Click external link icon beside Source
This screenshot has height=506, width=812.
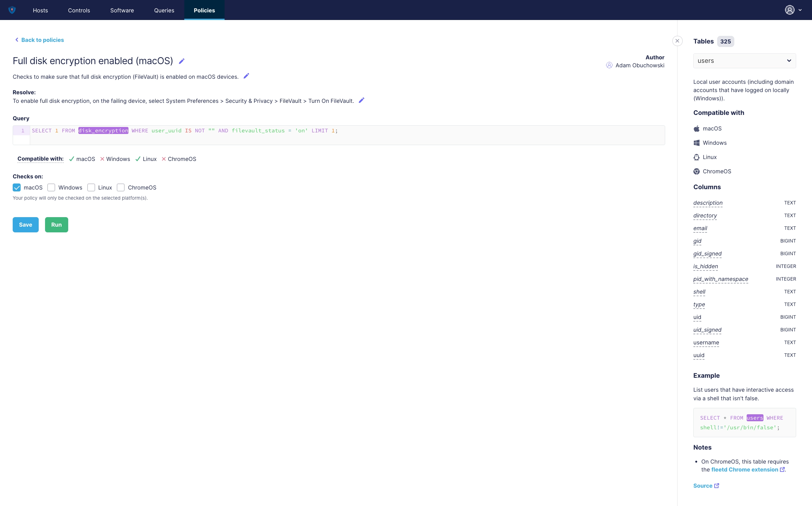tap(717, 486)
